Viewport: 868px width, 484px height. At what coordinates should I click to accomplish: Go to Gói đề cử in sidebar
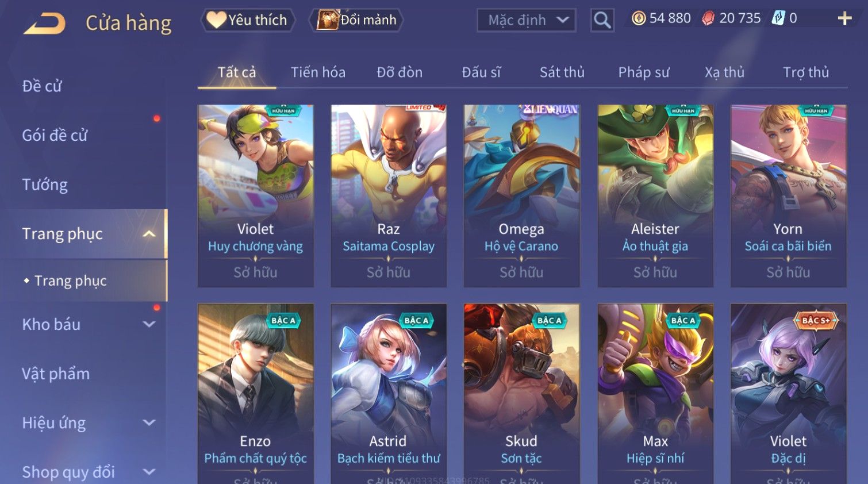(55, 136)
